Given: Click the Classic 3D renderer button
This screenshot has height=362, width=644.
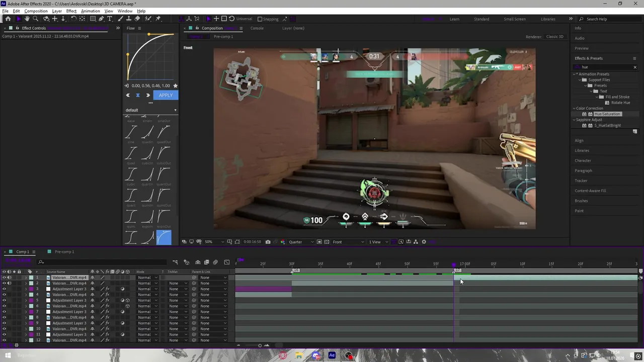Looking at the screenshot, I should (555, 37).
